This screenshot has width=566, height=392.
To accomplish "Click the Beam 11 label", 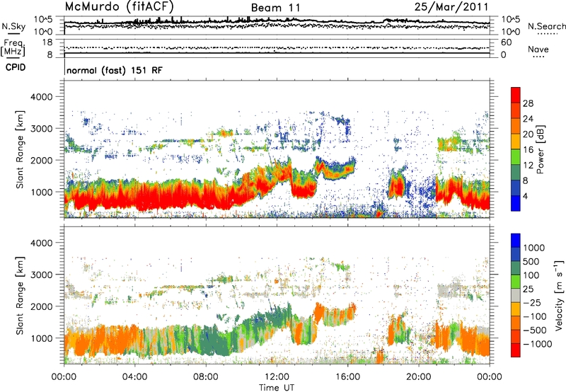I will (276, 8).
